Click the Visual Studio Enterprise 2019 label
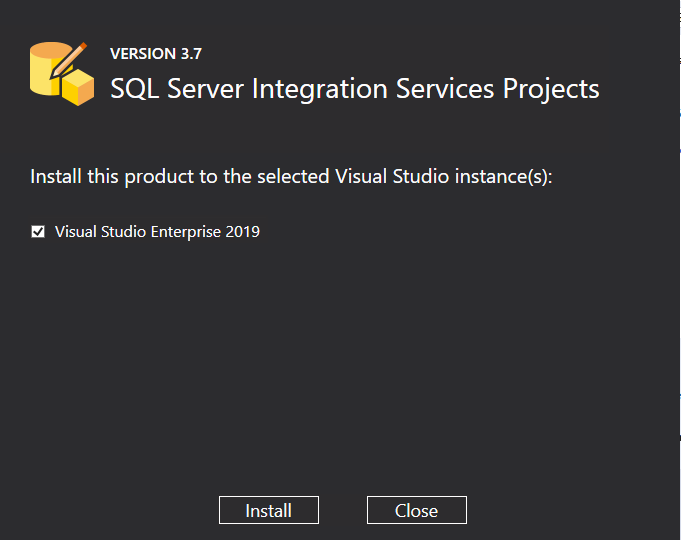The width and height of the screenshot is (681, 540). (157, 232)
